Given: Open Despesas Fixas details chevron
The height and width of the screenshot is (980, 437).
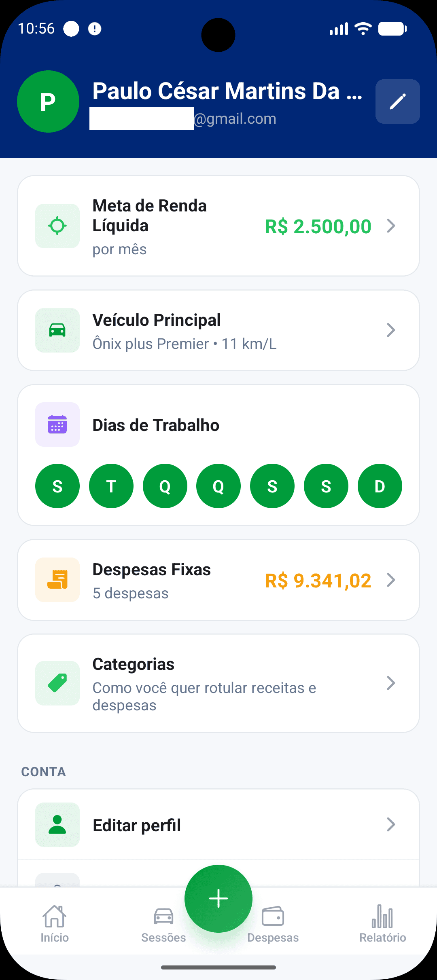Looking at the screenshot, I should (391, 580).
